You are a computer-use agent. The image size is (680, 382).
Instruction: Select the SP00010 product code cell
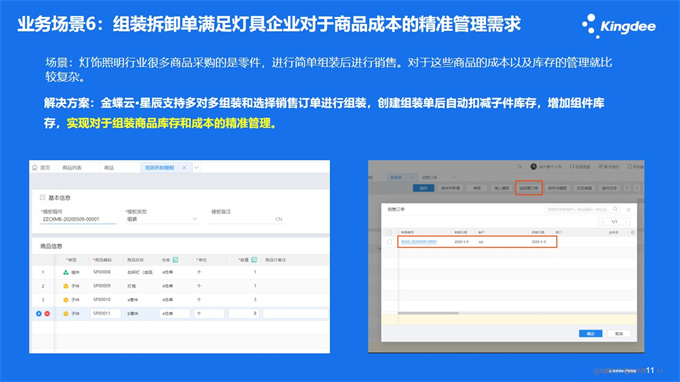click(x=102, y=300)
